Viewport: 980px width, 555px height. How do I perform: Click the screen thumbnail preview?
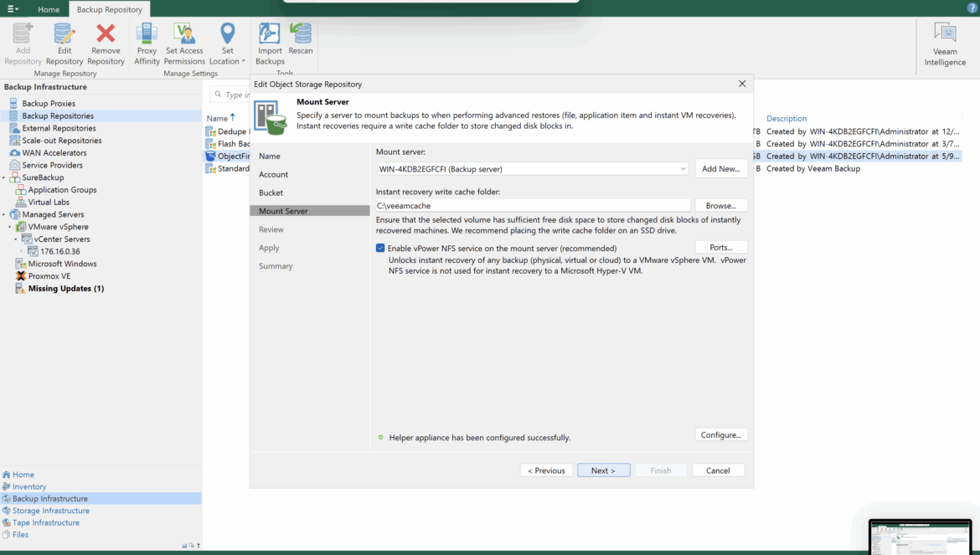click(x=920, y=537)
